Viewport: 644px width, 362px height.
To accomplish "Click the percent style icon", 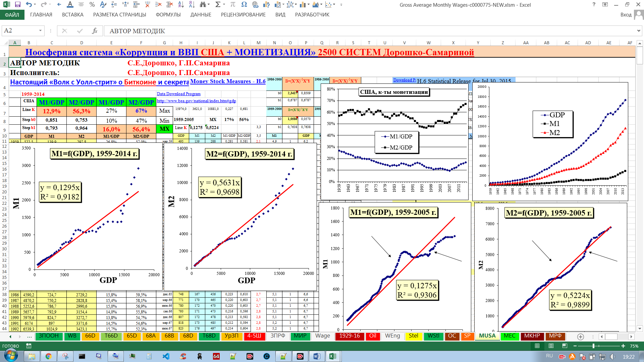I will pyautogui.click(x=92, y=5).
